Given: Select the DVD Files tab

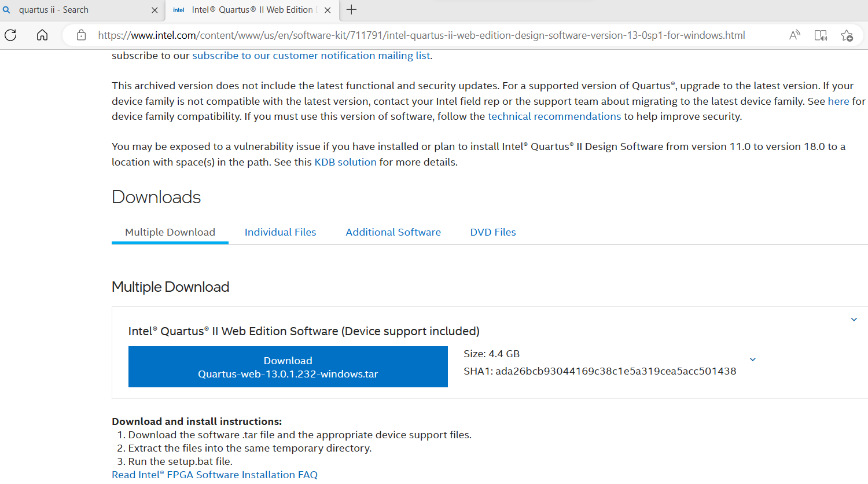Looking at the screenshot, I should click(493, 232).
